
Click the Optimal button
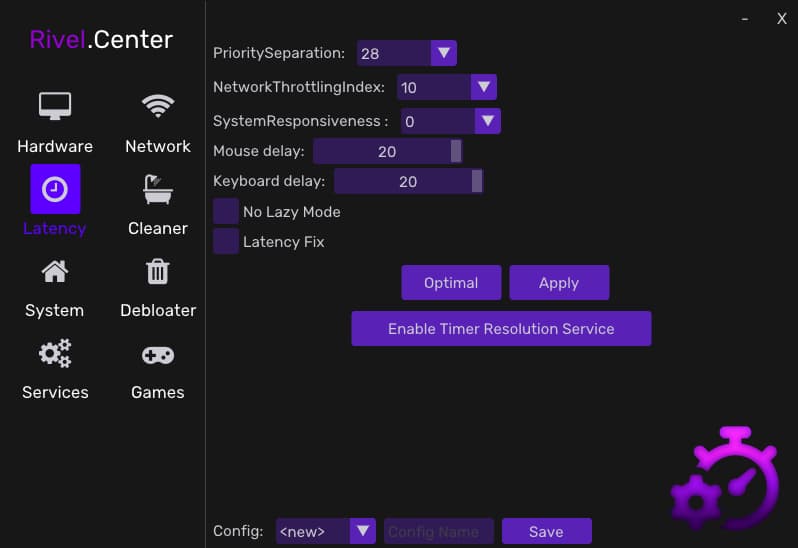tap(451, 282)
